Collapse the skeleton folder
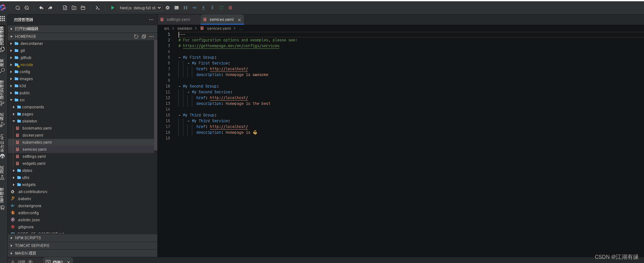Screen dimensions: 644x263 click(14, 121)
